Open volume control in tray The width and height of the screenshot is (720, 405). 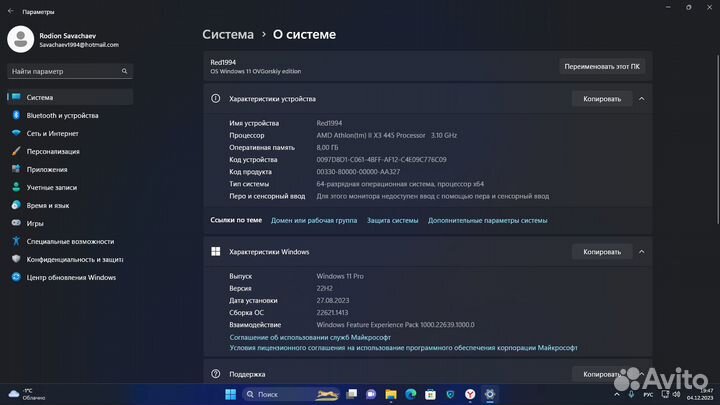pyautogui.click(x=676, y=394)
